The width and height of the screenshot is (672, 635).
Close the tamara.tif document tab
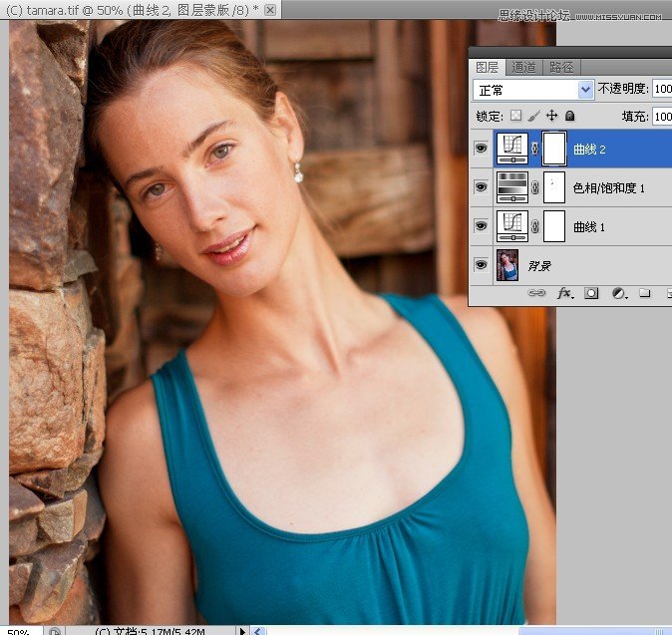pyautogui.click(x=270, y=9)
